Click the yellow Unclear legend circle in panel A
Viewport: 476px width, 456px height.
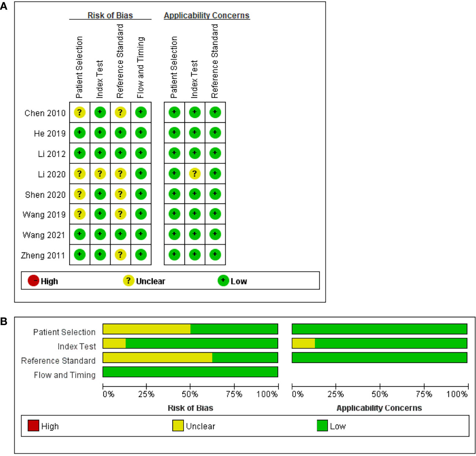[128, 281]
